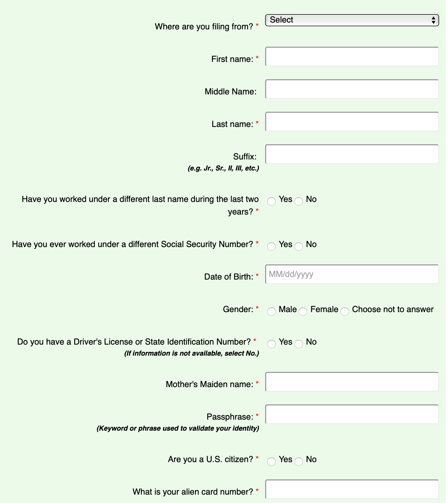Viewport: 448px width, 503px height.
Task: Click the First name input field
Action: [352, 57]
